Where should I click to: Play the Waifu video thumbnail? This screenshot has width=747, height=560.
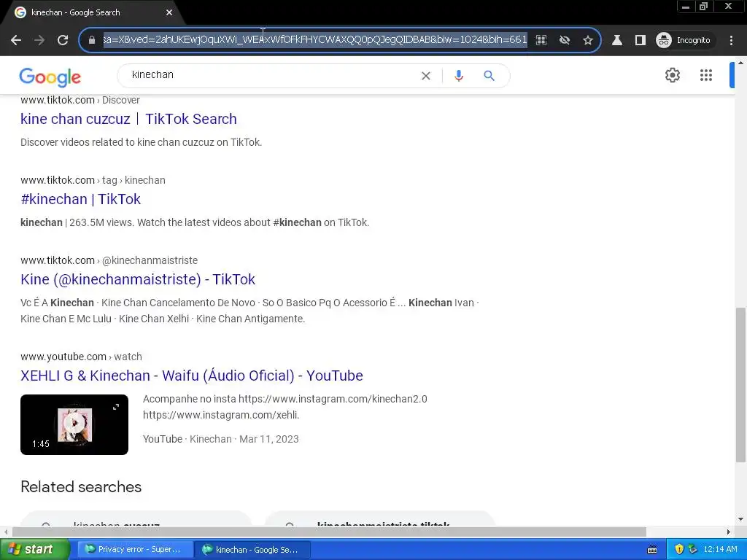click(74, 424)
